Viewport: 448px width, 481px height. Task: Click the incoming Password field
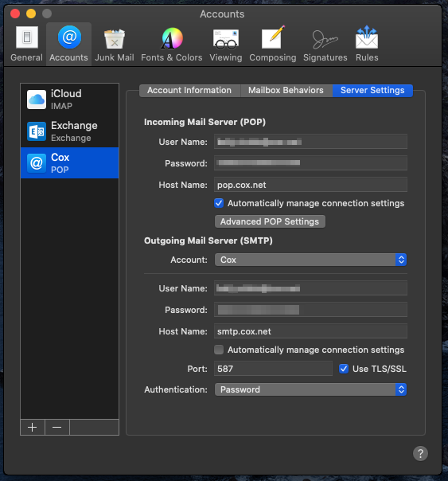pyautogui.click(x=310, y=163)
